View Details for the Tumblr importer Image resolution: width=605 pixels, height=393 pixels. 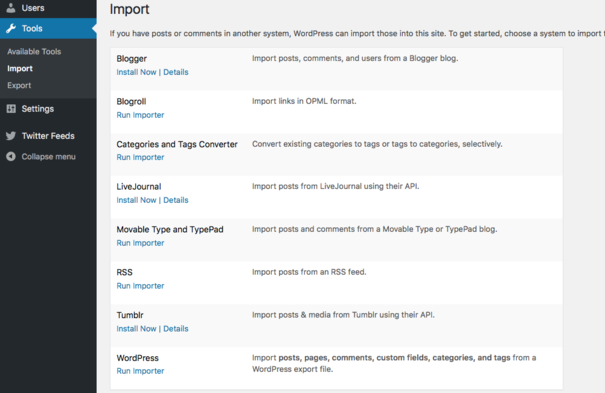point(176,329)
